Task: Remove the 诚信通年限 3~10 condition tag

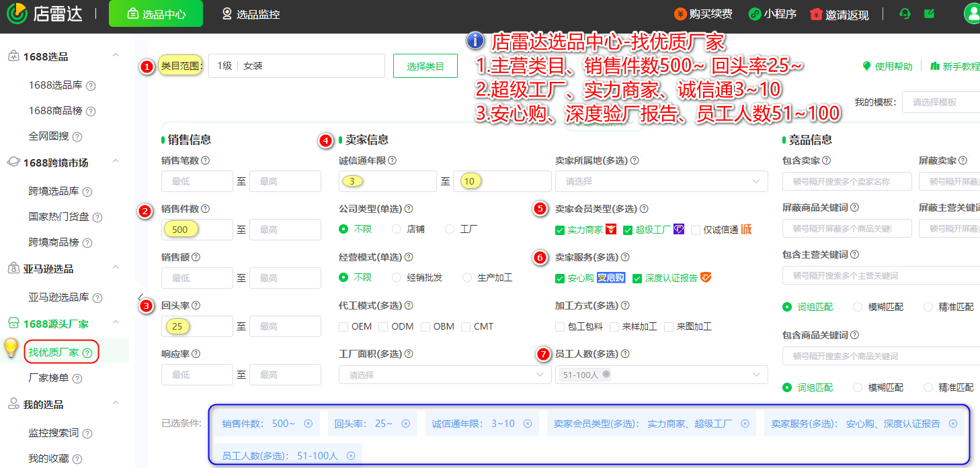Action: tap(528, 424)
